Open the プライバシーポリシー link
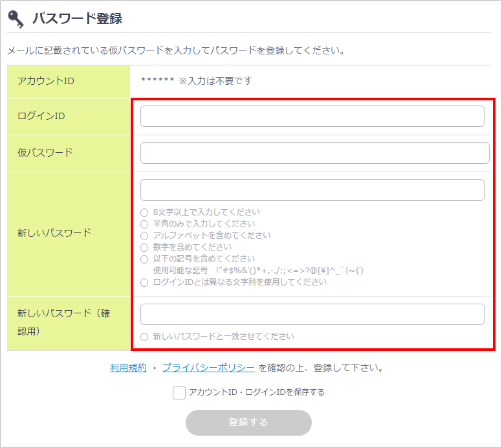Viewport: 502px width, 448px height. coord(208,368)
